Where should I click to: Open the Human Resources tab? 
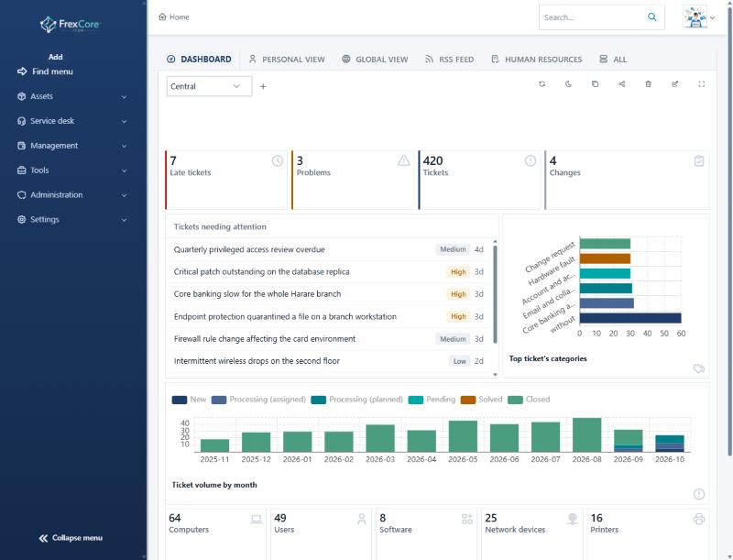tap(537, 60)
